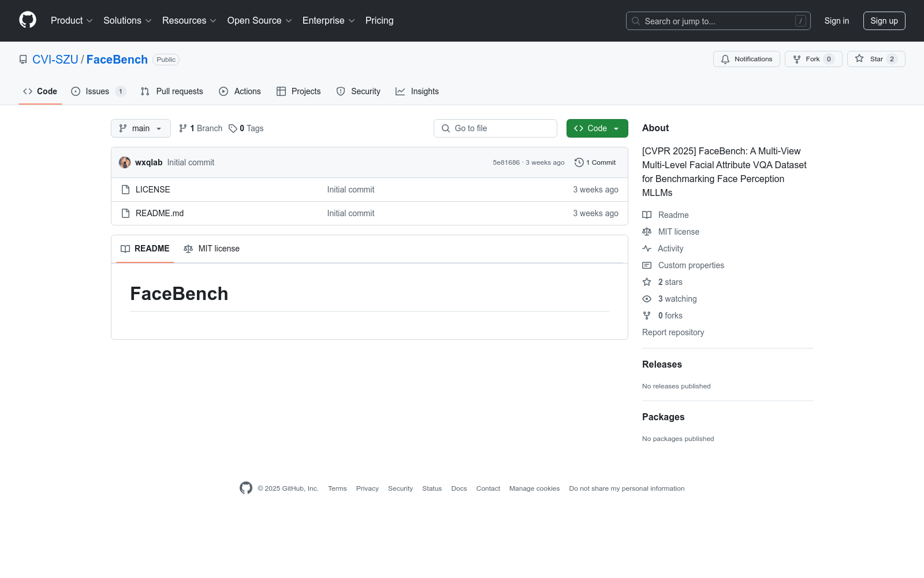Open the Projects tab
The width and height of the screenshot is (924, 578).
[x=299, y=91]
